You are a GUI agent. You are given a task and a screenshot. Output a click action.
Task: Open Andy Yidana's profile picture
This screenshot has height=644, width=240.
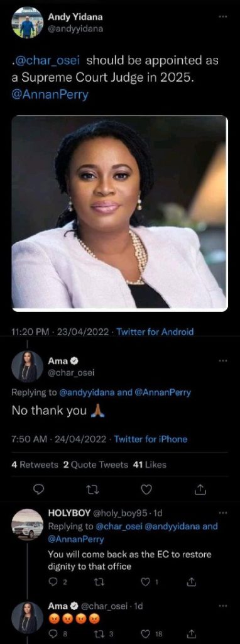pyautogui.click(x=27, y=23)
